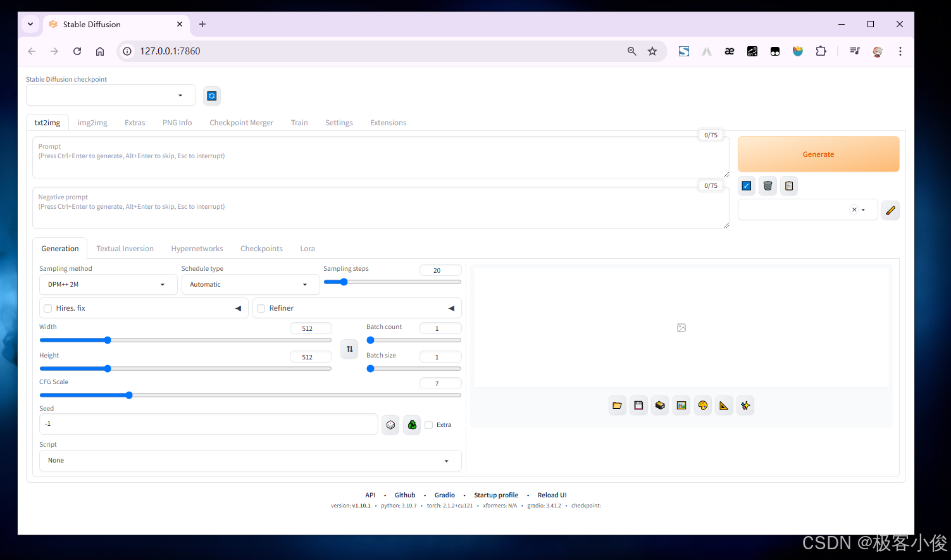Click the orange Generate button
This screenshot has height=560, width=951.
[818, 154]
